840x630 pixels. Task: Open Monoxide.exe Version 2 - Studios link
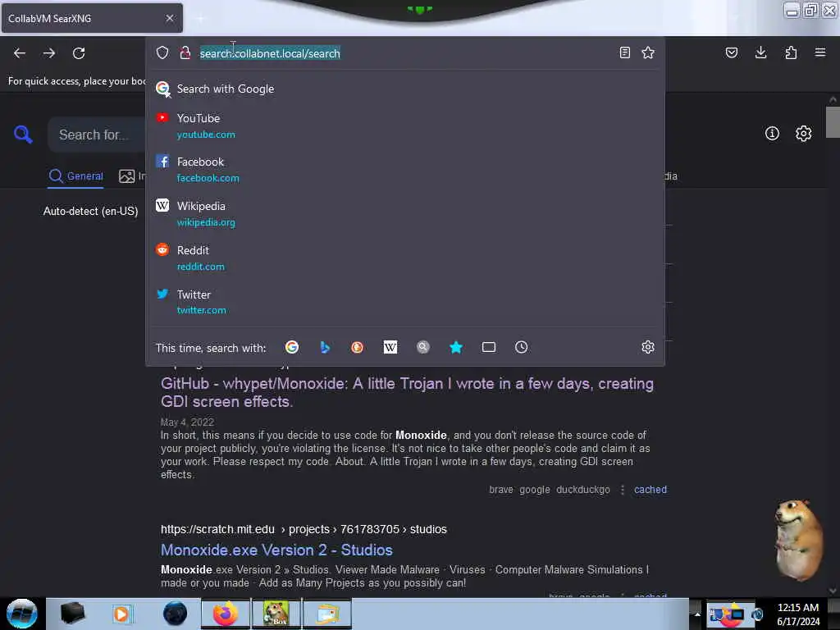pyautogui.click(x=276, y=550)
